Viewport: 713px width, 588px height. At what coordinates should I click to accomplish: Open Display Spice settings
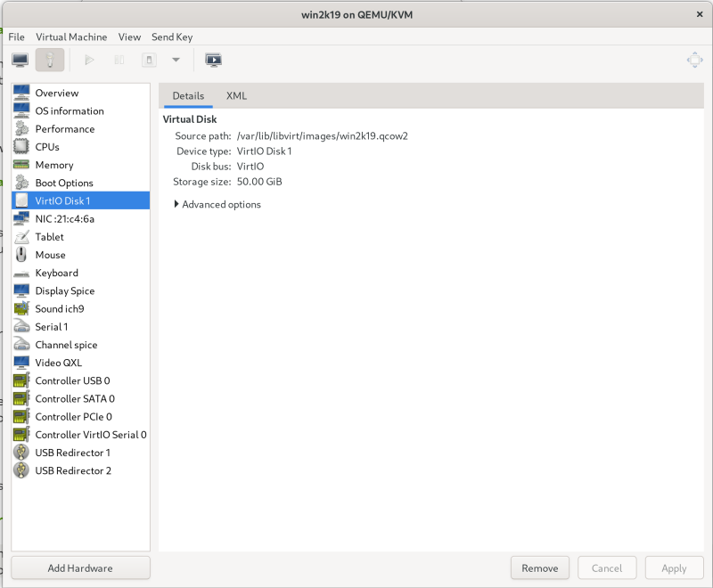[80, 290]
